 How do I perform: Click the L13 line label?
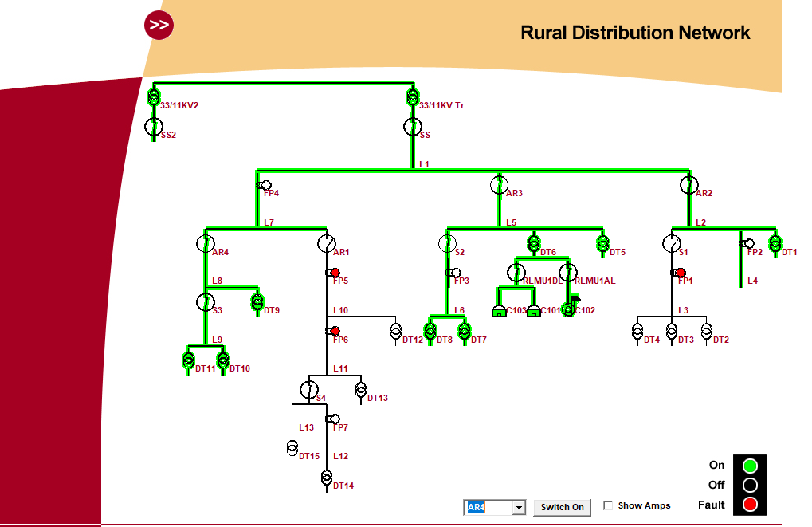click(307, 427)
